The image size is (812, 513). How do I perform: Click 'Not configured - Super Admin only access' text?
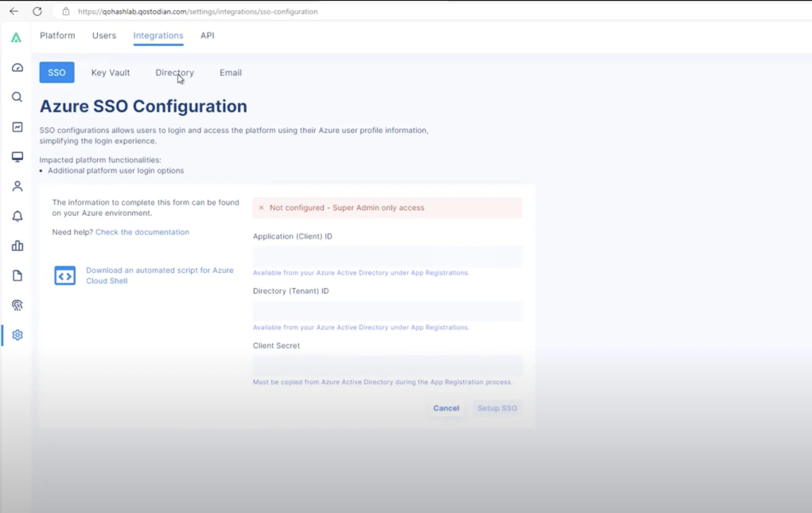(347, 208)
